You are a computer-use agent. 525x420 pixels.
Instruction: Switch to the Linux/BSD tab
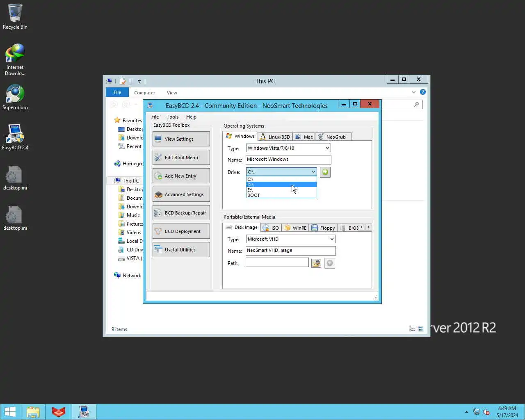pyautogui.click(x=275, y=137)
